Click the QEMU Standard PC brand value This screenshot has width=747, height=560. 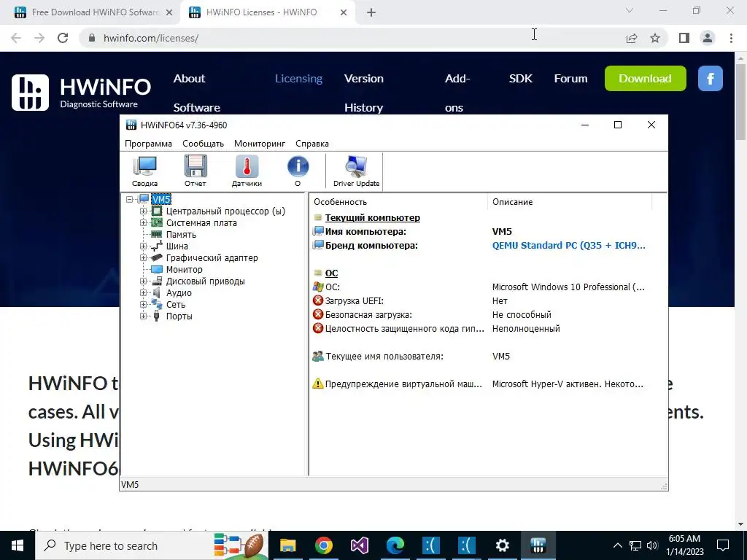point(569,245)
